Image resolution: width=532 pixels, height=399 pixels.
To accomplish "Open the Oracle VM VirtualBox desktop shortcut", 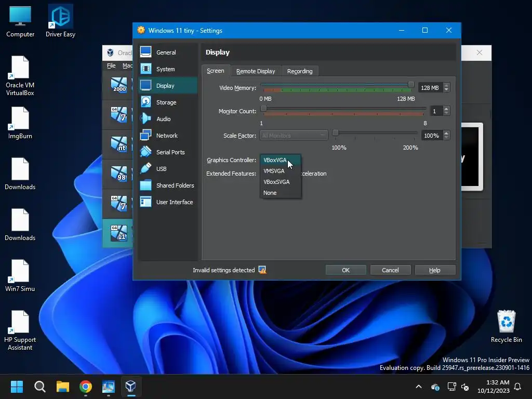I will pyautogui.click(x=20, y=76).
